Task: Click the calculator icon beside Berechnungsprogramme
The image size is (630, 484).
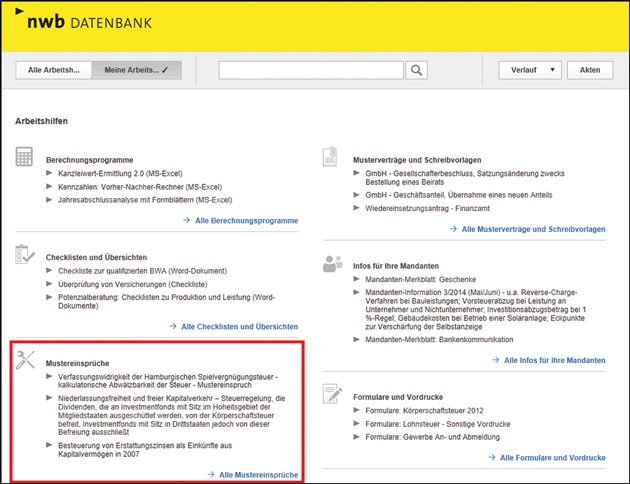Action: tap(26, 158)
